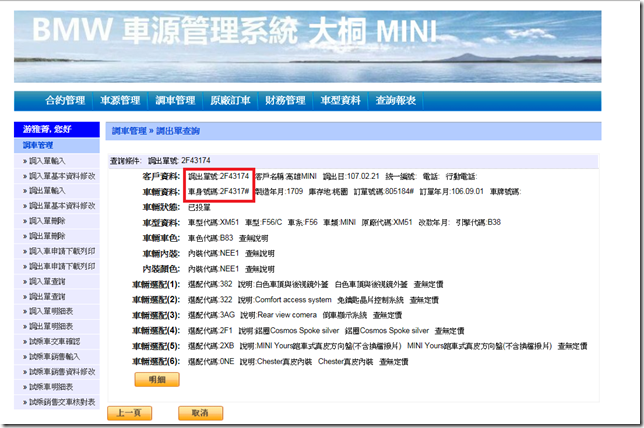Click the 上一頁 button
Viewport: 644px width, 428px height.
[129, 413]
